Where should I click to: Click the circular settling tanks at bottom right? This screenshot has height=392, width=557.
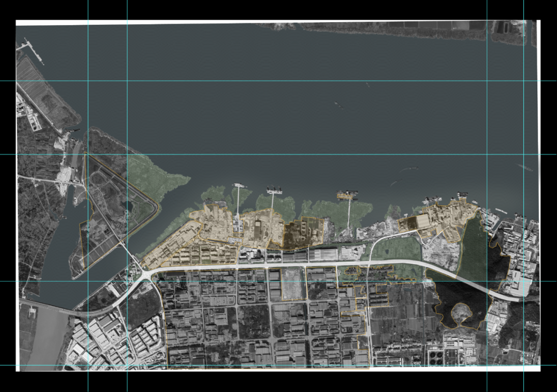[x=436, y=355]
